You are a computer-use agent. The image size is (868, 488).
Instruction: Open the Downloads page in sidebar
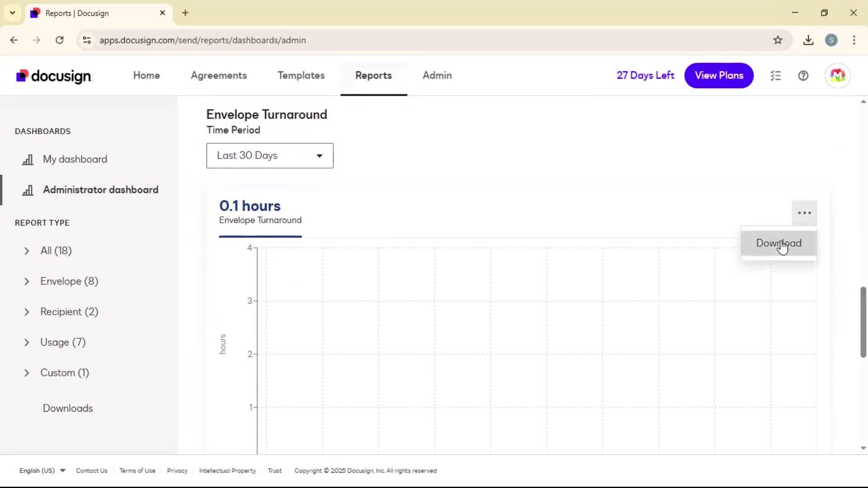pyautogui.click(x=68, y=408)
